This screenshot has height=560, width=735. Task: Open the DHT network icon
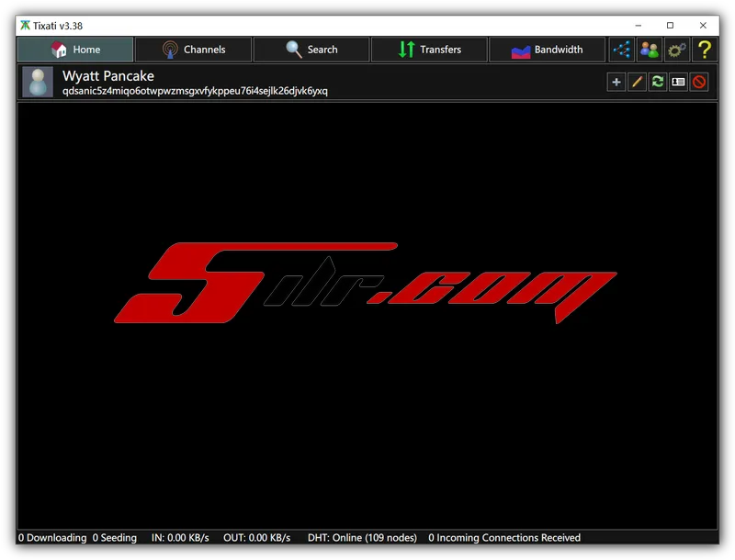point(622,50)
